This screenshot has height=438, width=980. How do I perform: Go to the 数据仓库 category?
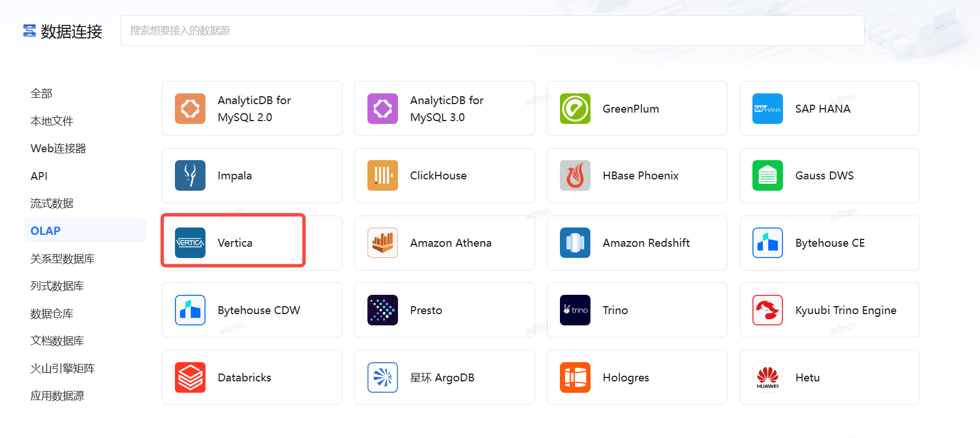52,314
